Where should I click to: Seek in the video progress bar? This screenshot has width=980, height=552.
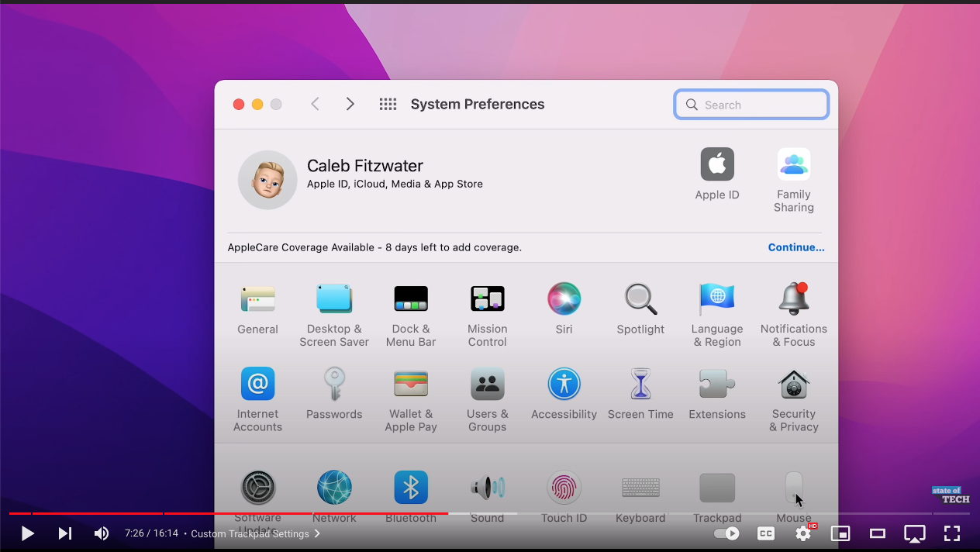tap(490, 513)
